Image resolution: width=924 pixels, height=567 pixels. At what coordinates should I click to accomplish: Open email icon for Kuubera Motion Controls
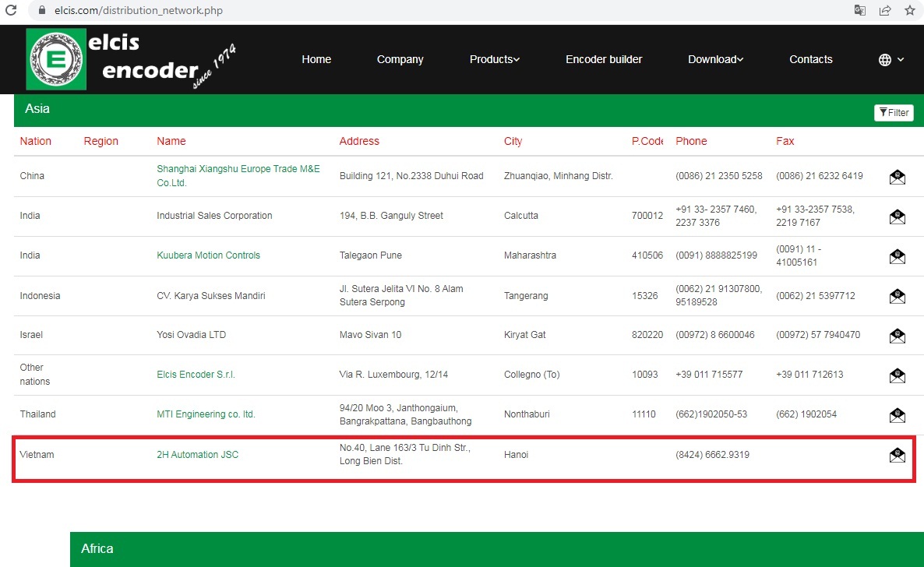tap(897, 255)
